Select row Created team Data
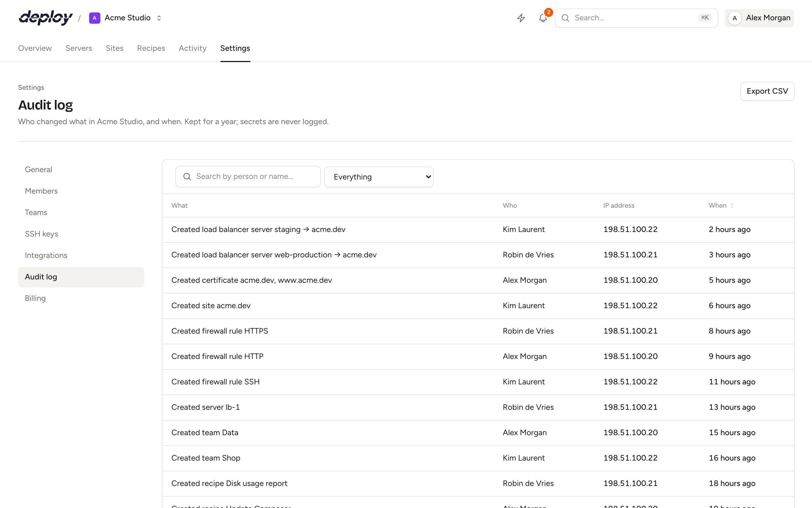 coord(478,433)
